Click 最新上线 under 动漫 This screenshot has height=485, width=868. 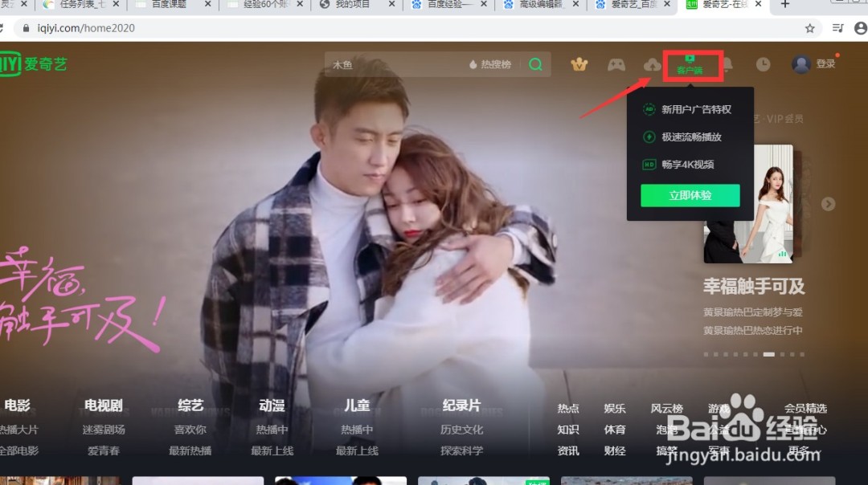coord(272,450)
